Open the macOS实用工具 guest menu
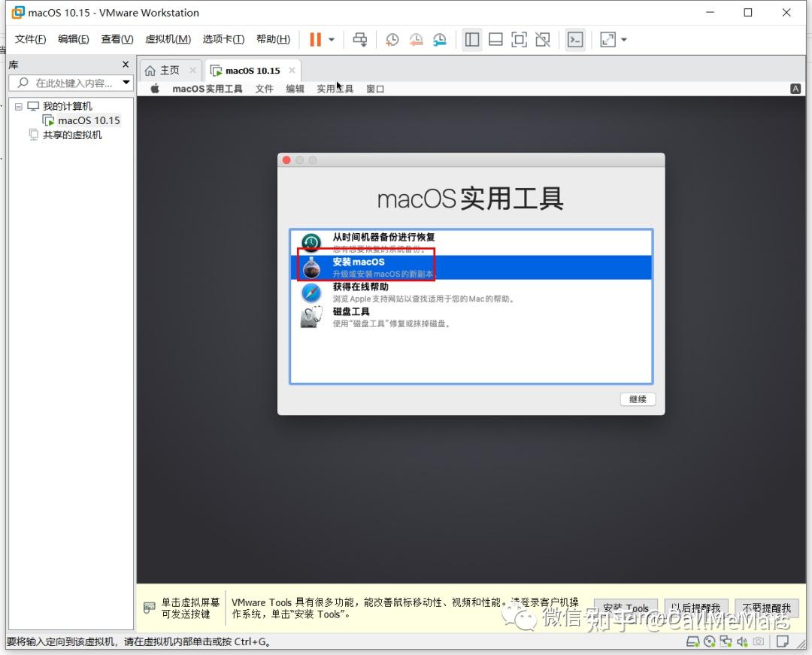The width and height of the screenshot is (812, 655). [208, 89]
